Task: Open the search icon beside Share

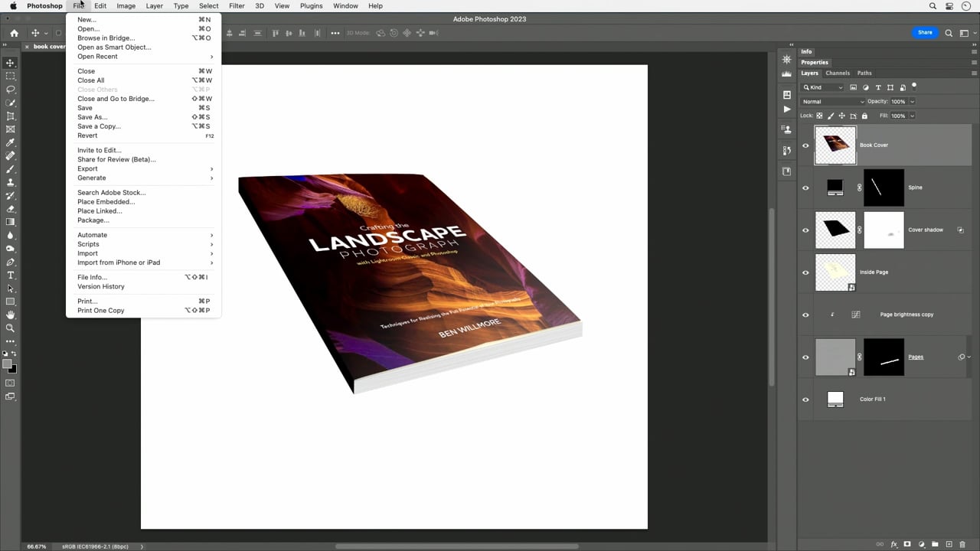Action: [949, 33]
